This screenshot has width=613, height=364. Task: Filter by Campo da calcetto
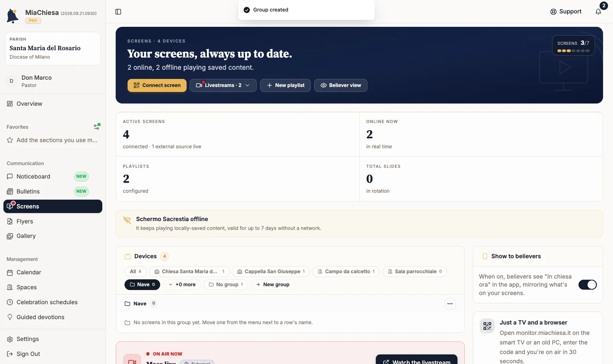pos(346,272)
